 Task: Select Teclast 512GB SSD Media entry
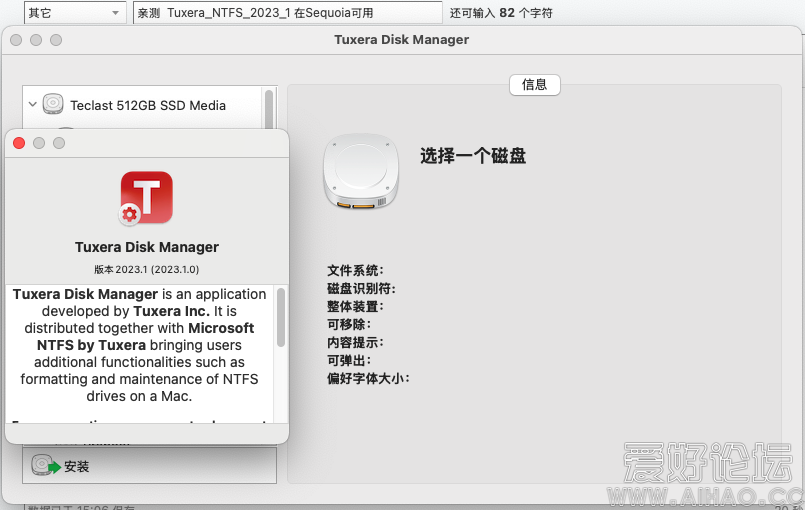pos(148,105)
